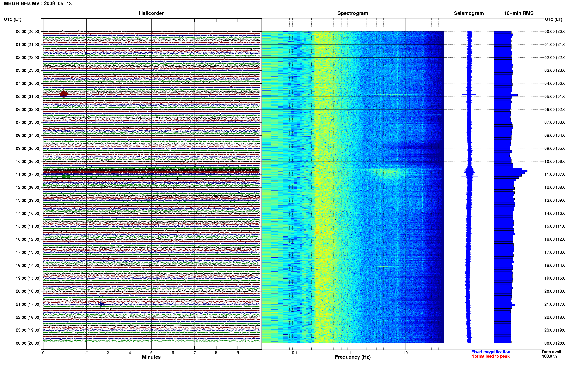This screenshot has width=588, height=368.
Task: Click the '10' frequency tick label
Action: (405, 353)
